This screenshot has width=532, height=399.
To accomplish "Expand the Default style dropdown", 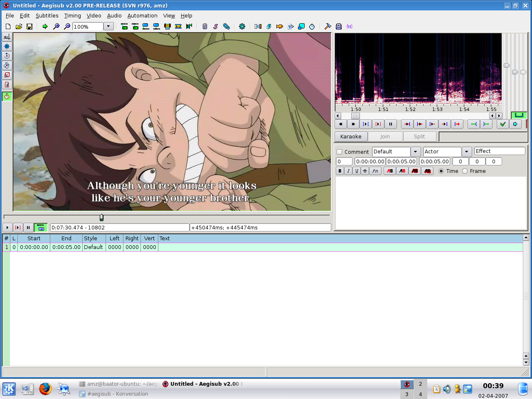I will 416,152.
